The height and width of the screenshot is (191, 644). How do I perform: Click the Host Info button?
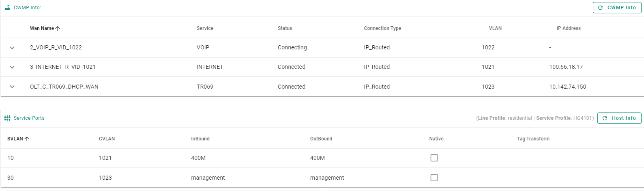pyautogui.click(x=619, y=118)
